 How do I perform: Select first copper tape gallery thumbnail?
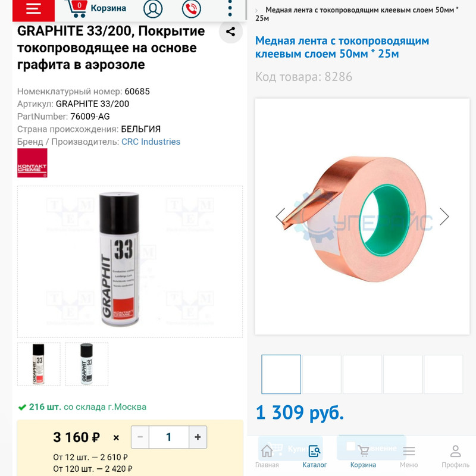pos(281,374)
